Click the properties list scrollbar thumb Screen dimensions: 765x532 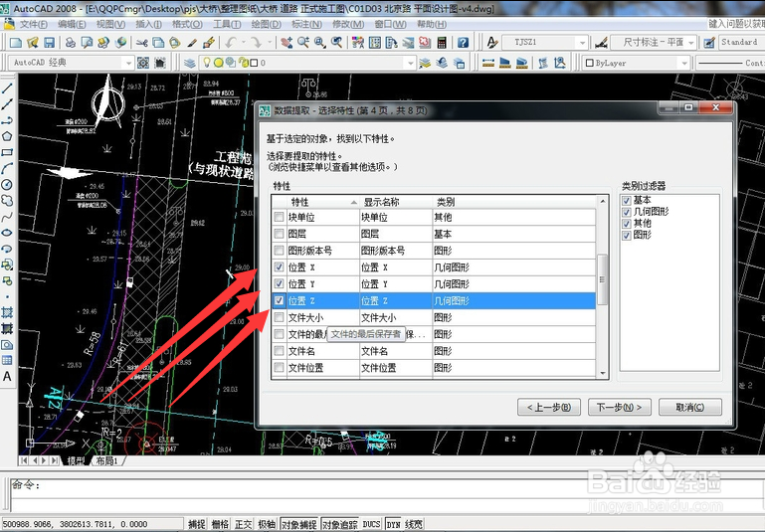[602, 279]
